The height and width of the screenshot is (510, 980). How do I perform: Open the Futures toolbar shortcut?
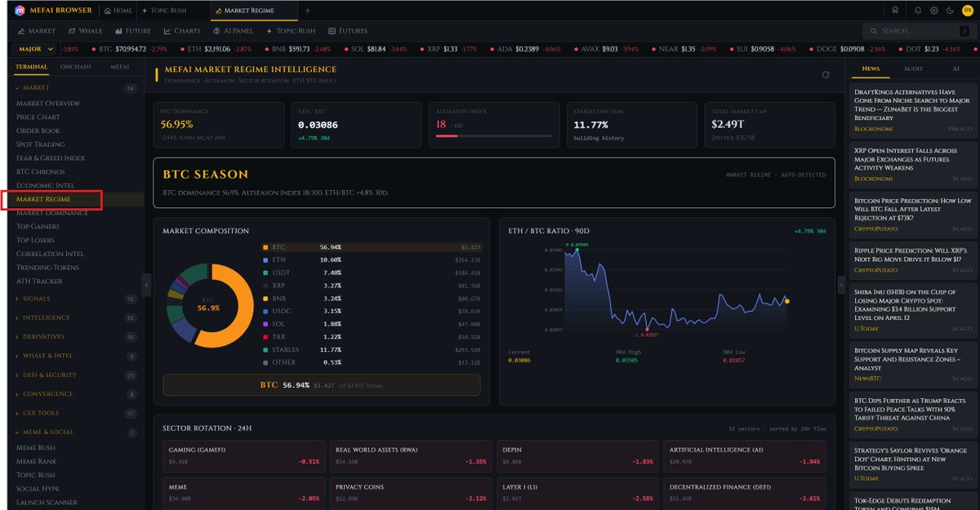(348, 31)
